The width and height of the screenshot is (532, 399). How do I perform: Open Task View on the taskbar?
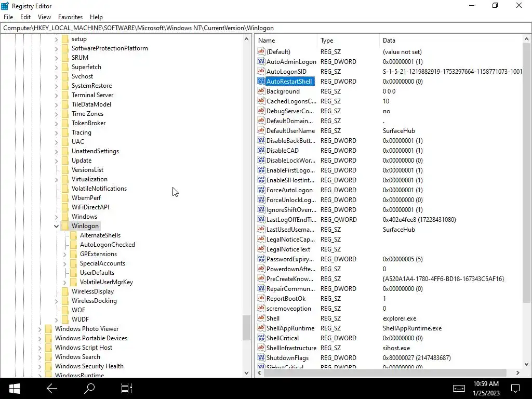(x=127, y=389)
